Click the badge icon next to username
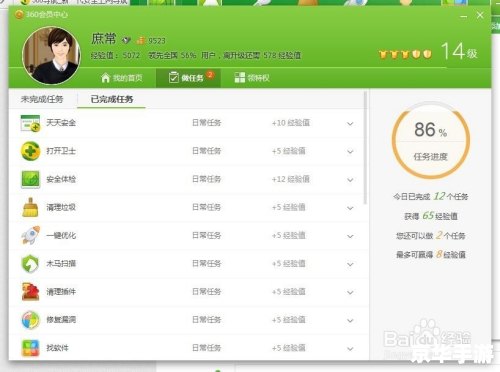 [x=126, y=40]
